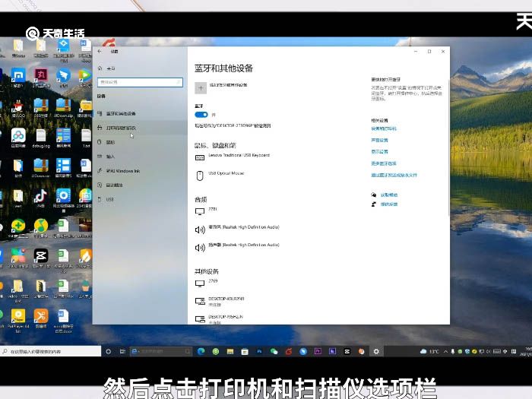Screen dimensions: 532x399
Task: Click the Settings gear on the taskbar
Action: [376, 351]
